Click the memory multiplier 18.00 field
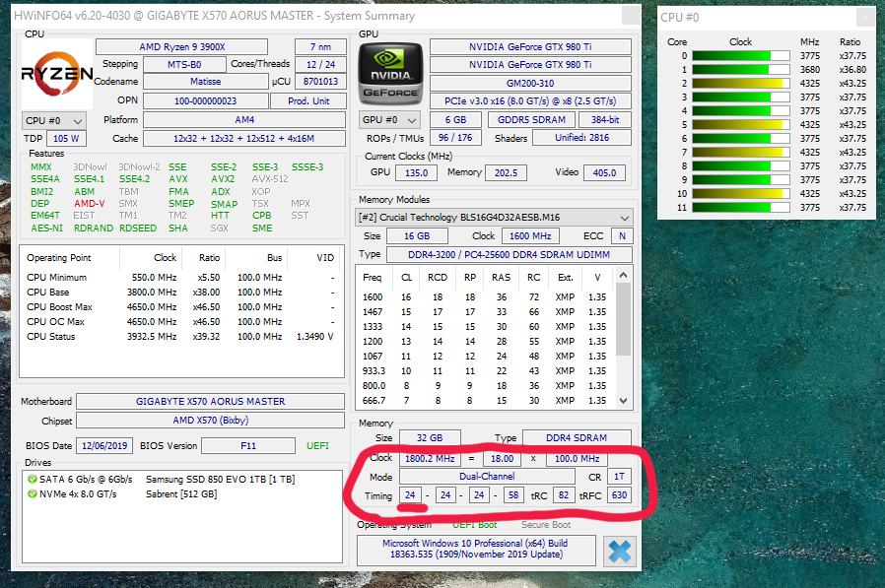This screenshot has width=885, height=588. [502, 459]
